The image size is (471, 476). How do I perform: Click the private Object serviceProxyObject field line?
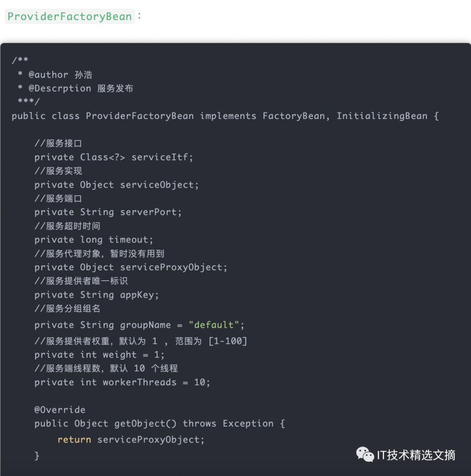coord(131,267)
